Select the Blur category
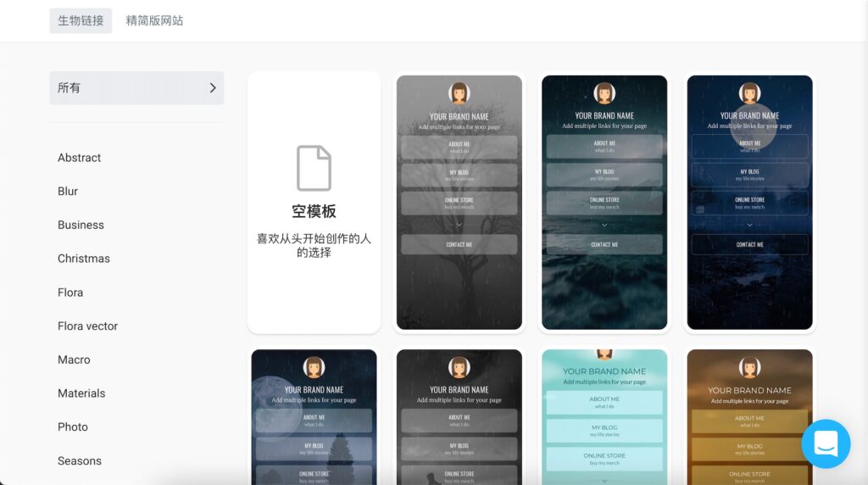 (x=68, y=192)
